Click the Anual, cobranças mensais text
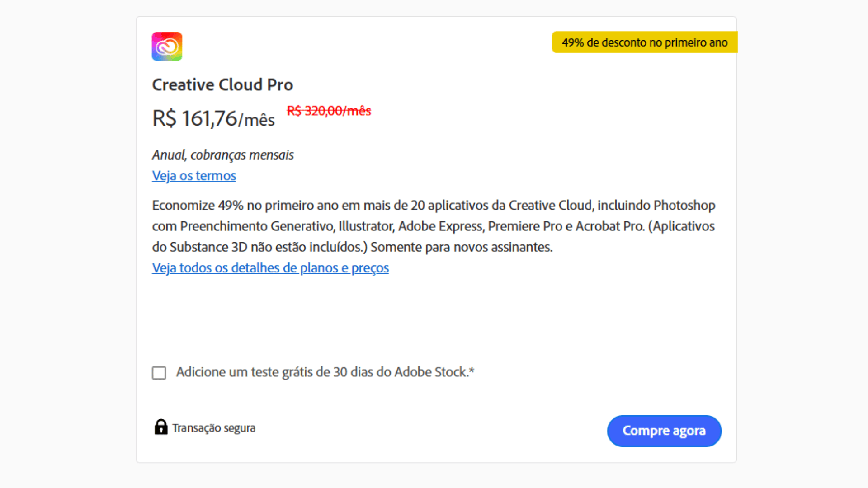Viewport: 868px width, 488px height. [222, 155]
